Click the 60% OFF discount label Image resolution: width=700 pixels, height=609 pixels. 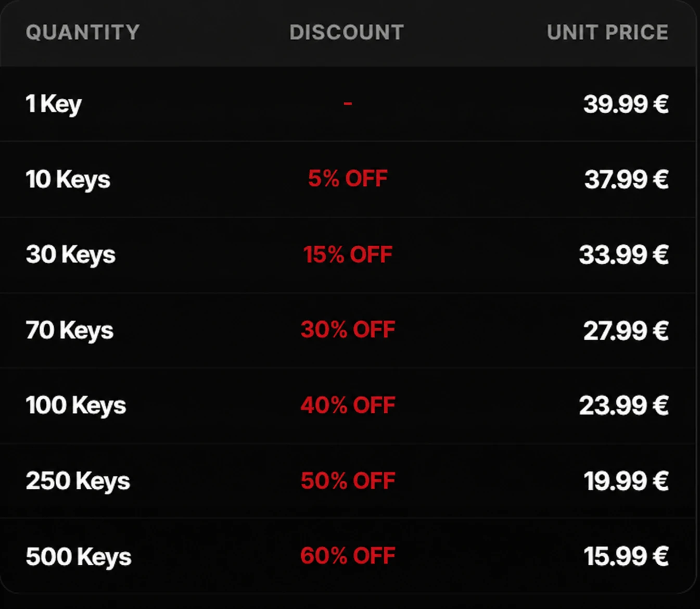[348, 555]
